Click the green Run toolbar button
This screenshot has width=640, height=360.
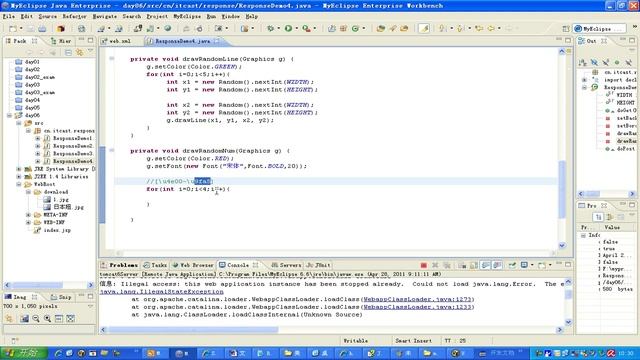[288, 29]
